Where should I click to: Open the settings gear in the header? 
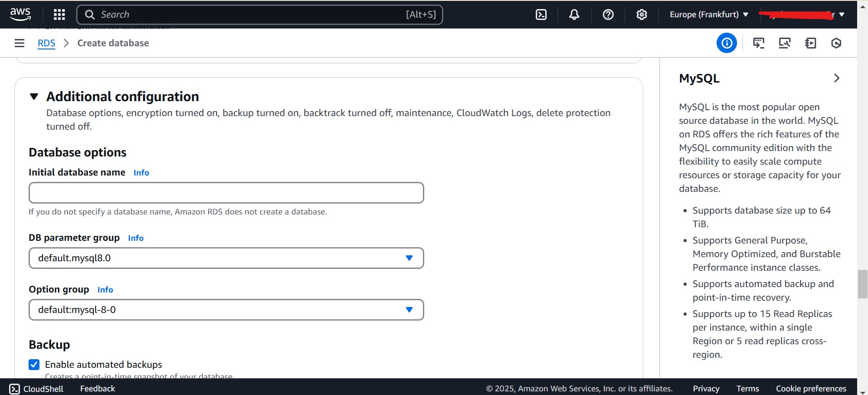click(x=641, y=15)
